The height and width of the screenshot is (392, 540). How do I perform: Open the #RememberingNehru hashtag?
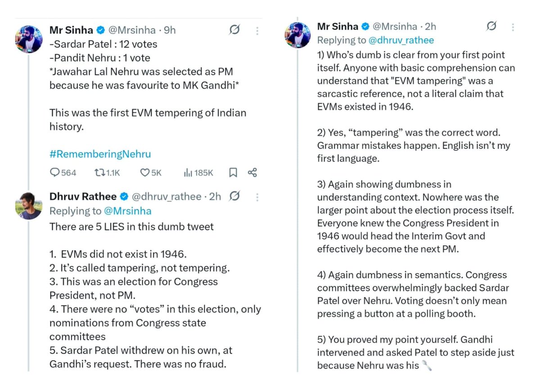pos(100,154)
